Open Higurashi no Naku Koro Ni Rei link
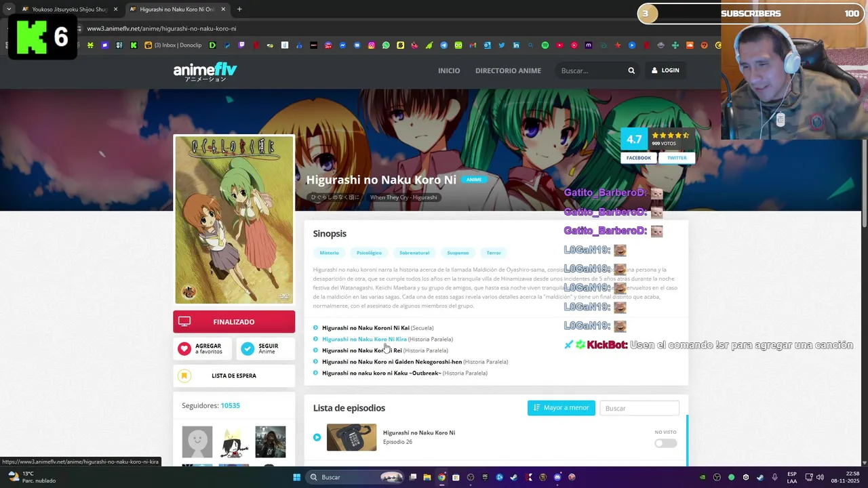 pyautogui.click(x=361, y=350)
